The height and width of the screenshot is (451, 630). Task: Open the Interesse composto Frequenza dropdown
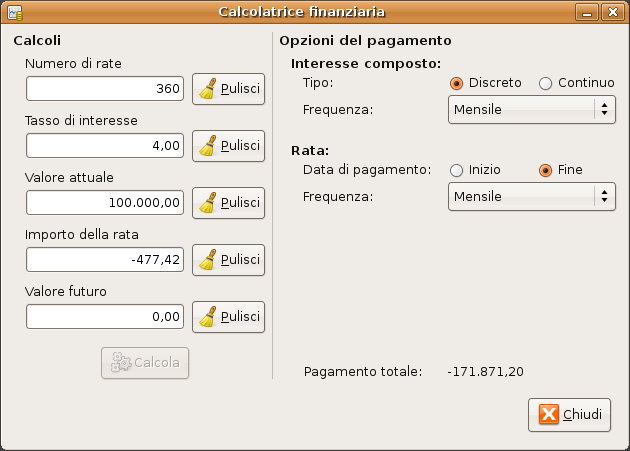(x=532, y=109)
